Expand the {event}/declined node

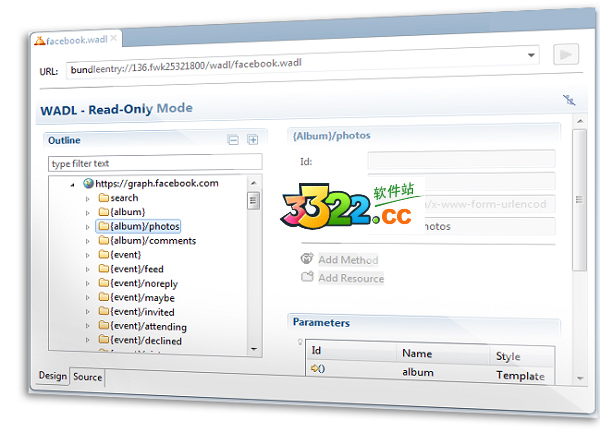coord(88,340)
